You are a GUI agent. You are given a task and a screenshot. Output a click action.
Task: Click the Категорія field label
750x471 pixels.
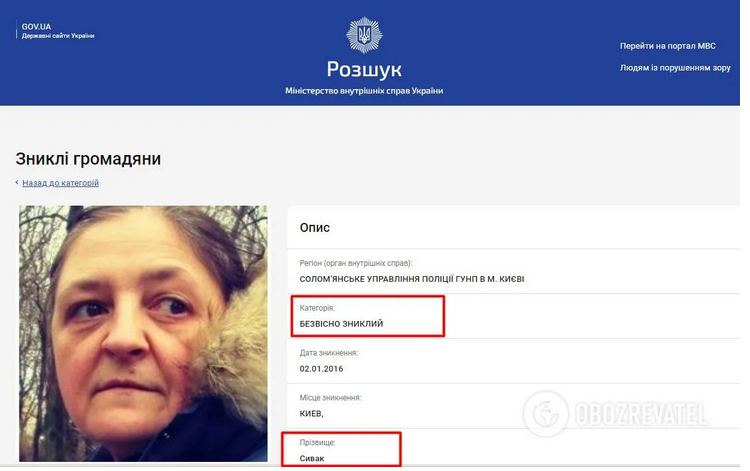coord(317,308)
